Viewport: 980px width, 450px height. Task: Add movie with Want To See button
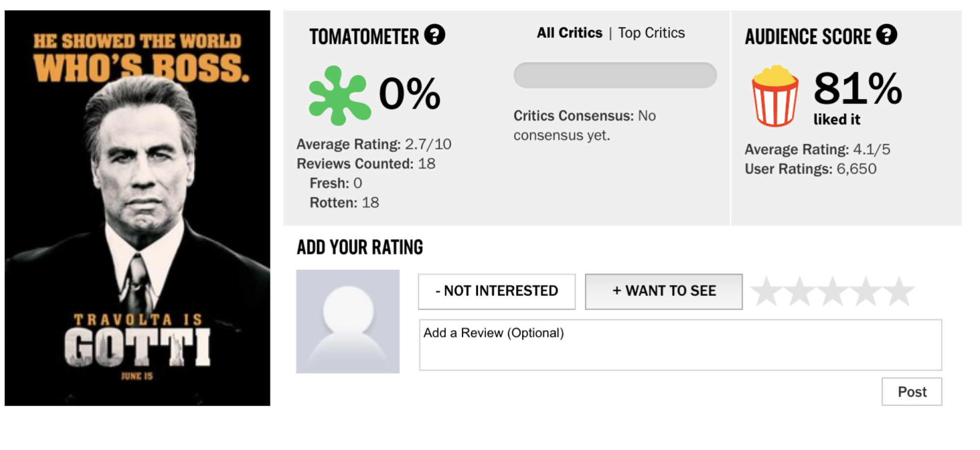[664, 291]
